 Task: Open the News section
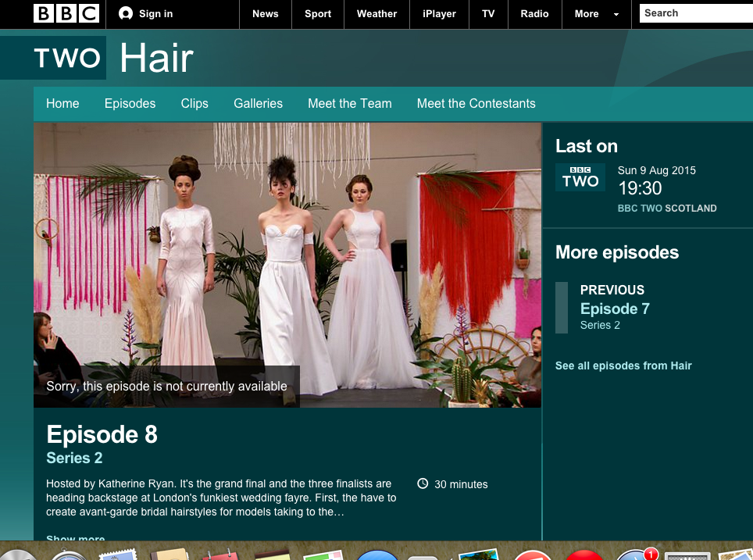266,14
